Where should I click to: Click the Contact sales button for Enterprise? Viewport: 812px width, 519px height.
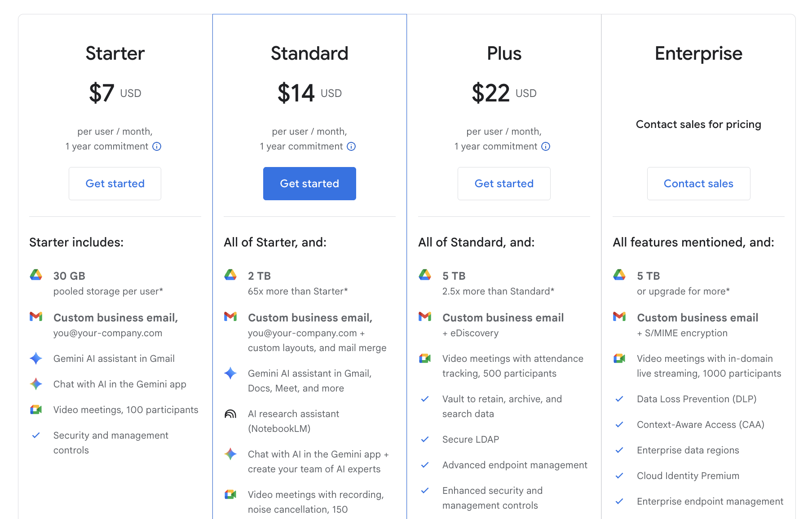[698, 184]
